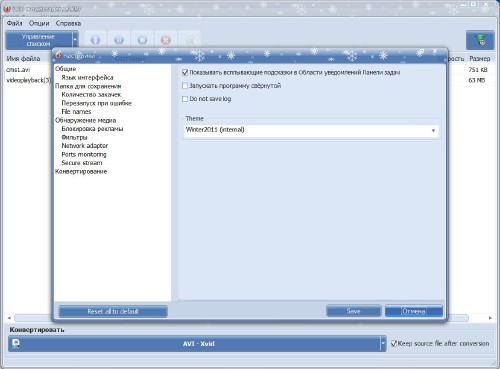Screen dimensions: 500x369
Task: Enable 'Запускать программу свёрнутой' checkbox
Action: [x=185, y=86]
